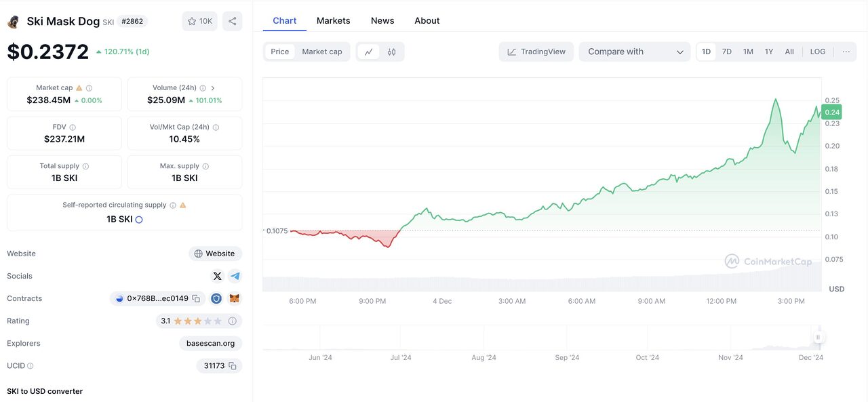The image size is (868, 402).
Task: Click the SKI to USD converter heading
Action: [x=45, y=392]
